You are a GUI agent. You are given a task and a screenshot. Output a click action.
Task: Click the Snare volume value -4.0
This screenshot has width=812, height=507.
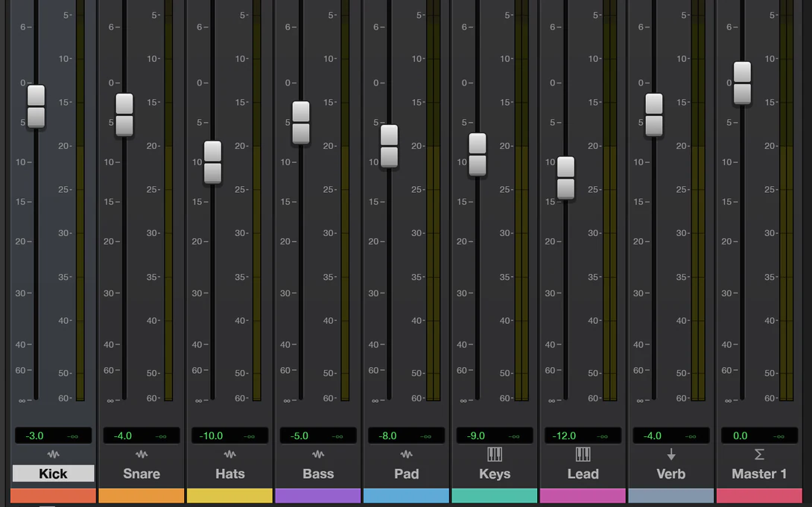(x=123, y=436)
